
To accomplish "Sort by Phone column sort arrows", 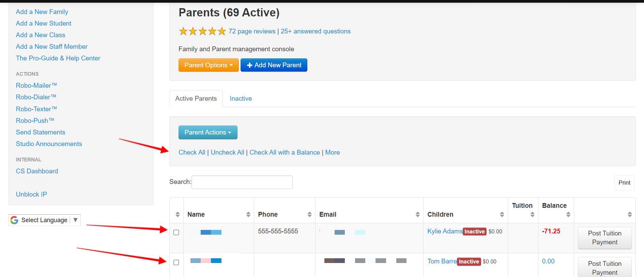I will pos(309,214).
